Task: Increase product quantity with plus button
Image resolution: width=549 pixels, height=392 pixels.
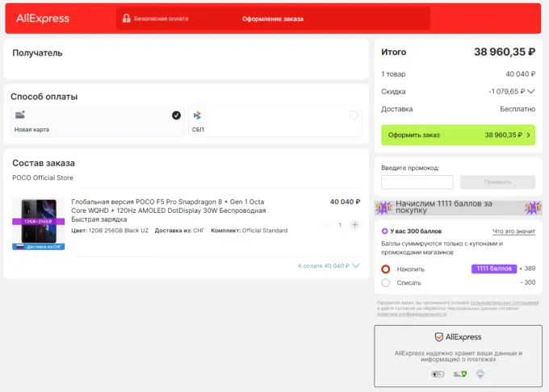Action: (354, 224)
